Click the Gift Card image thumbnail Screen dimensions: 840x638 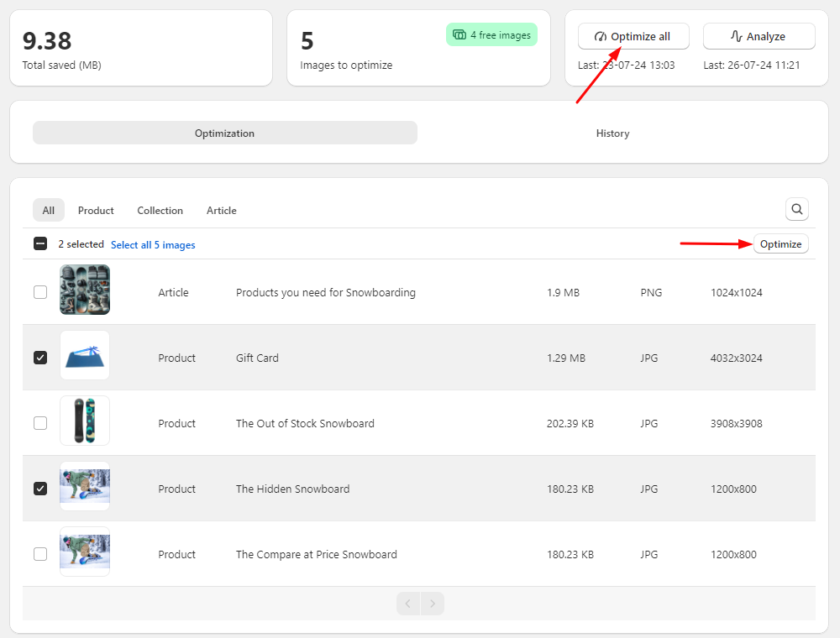(x=84, y=354)
